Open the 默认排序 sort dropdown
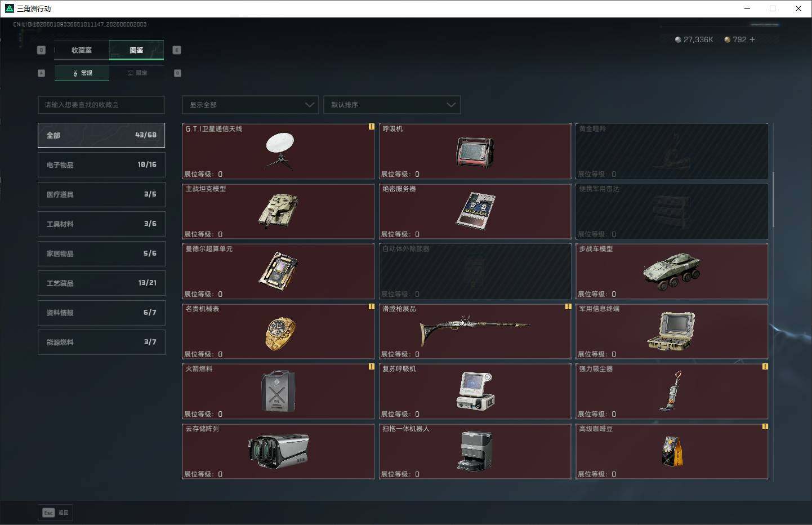The image size is (812, 525). [x=392, y=105]
